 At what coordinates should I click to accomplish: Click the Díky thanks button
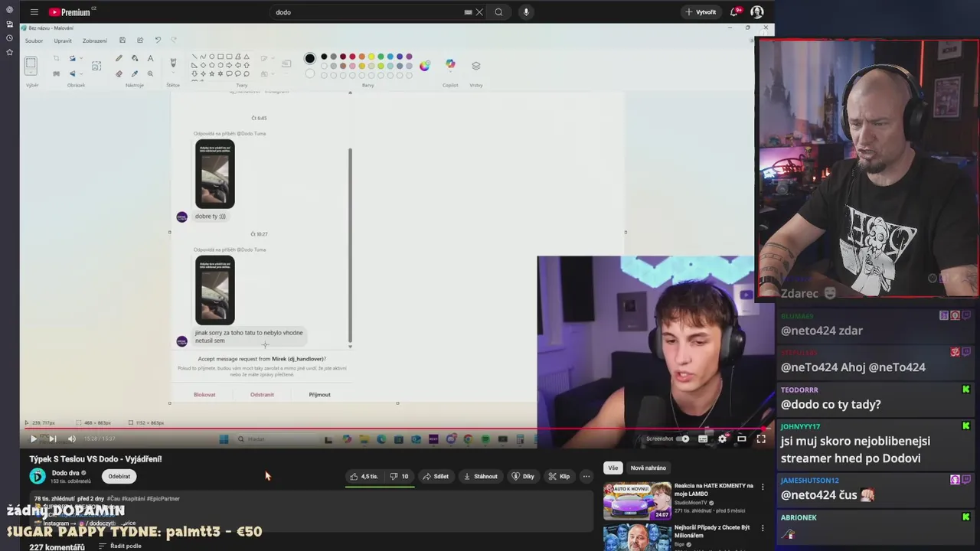[x=523, y=476]
